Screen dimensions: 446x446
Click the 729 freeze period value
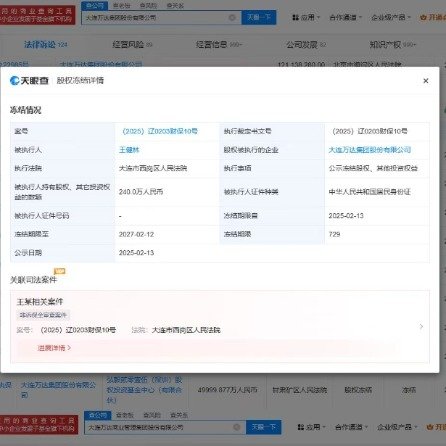[334, 234]
